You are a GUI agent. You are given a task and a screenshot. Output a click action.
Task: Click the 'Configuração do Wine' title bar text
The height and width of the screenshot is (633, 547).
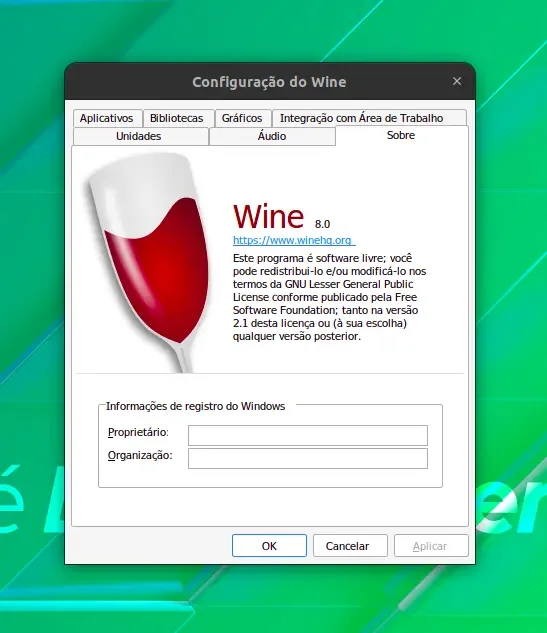269,82
